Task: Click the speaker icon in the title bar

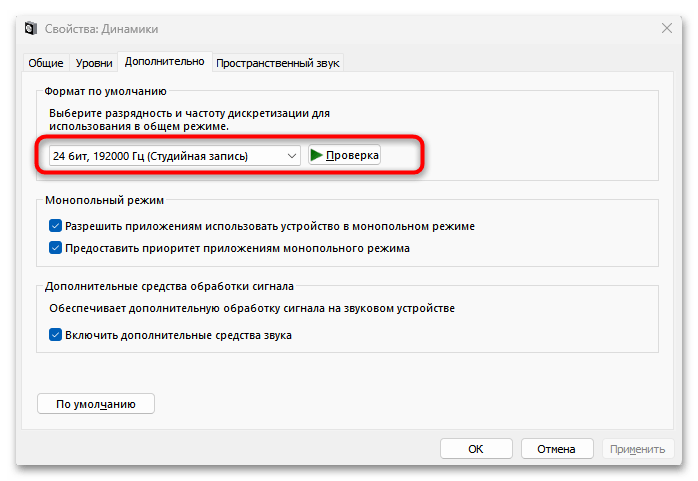Action: tap(31, 28)
